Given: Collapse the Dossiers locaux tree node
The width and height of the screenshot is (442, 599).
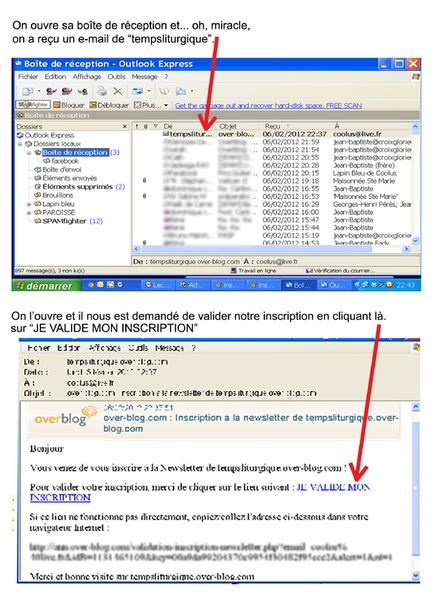Looking at the screenshot, I should 20,144.
